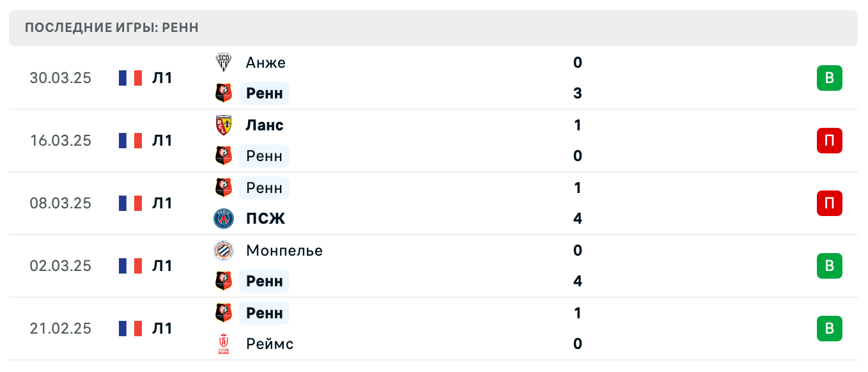The image size is (868, 372).
Task: Click the Анже club crest logo
Action: coord(223,63)
